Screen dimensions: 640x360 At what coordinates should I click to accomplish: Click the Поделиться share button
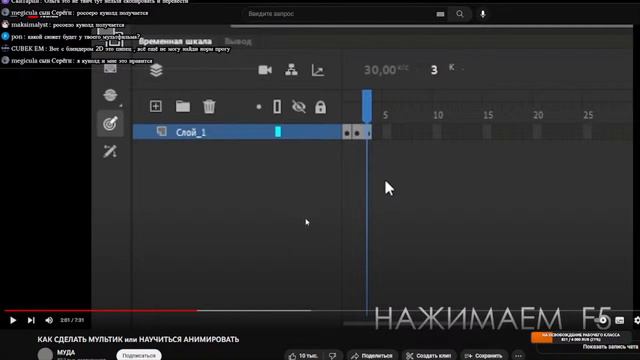click(371, 356)
